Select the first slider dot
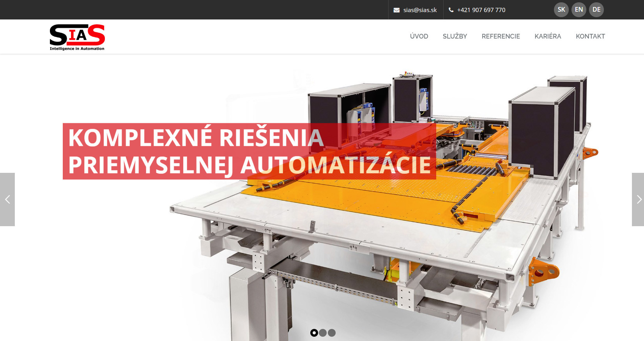The height and width of the screenshot is (341, 644). (x=314, y=333)
